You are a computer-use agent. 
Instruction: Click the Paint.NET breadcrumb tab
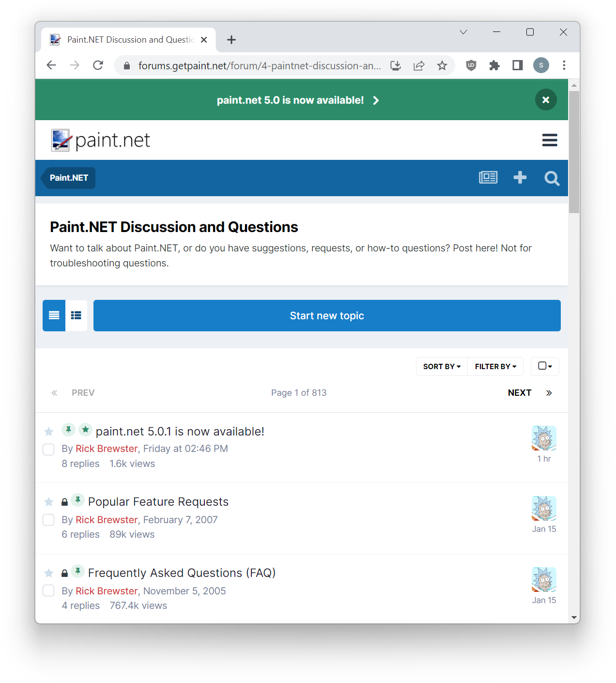click(x=68, y=178)
